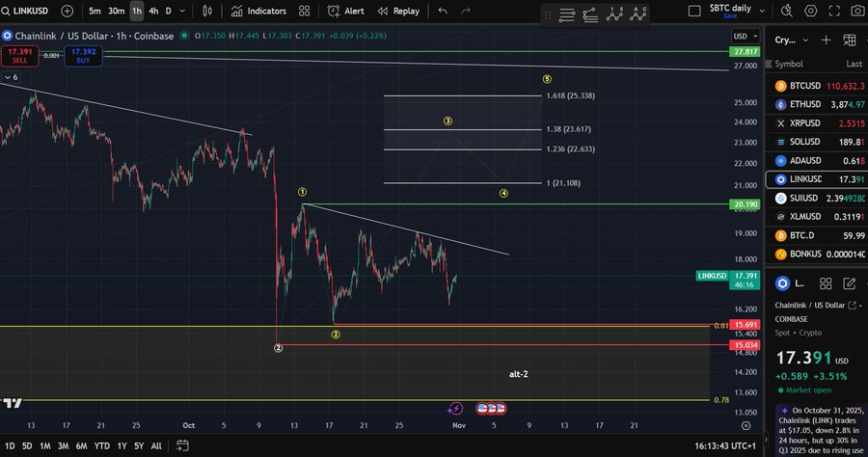This screenshot has width=868, height=457.
Task: Select the YTD date range tab
Action: (x=101, y=445)
